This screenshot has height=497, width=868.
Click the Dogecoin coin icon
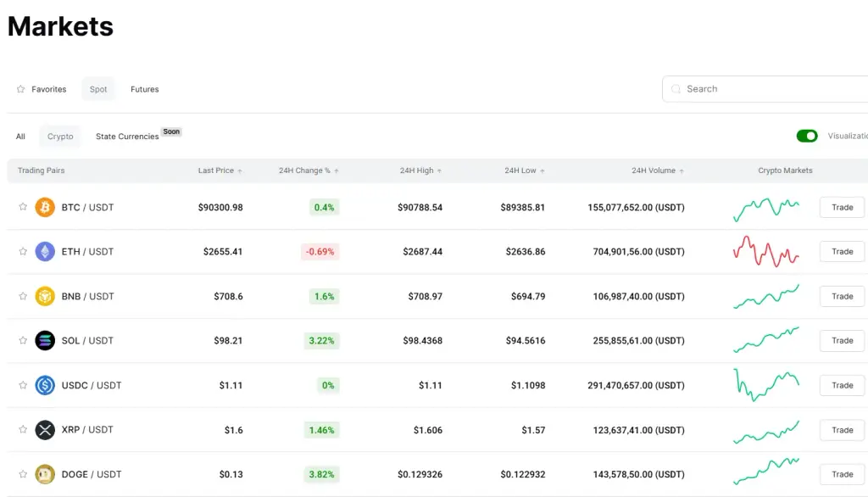tap(45, 474)
